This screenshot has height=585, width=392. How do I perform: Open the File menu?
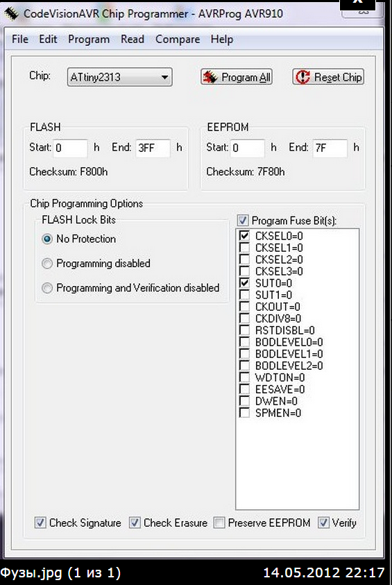point(19,39)
